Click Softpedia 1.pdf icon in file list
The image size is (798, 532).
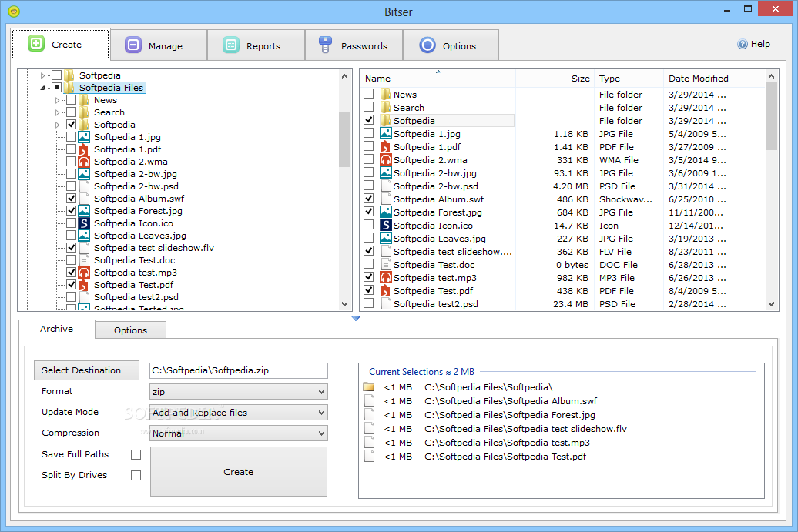pos(386,146)
